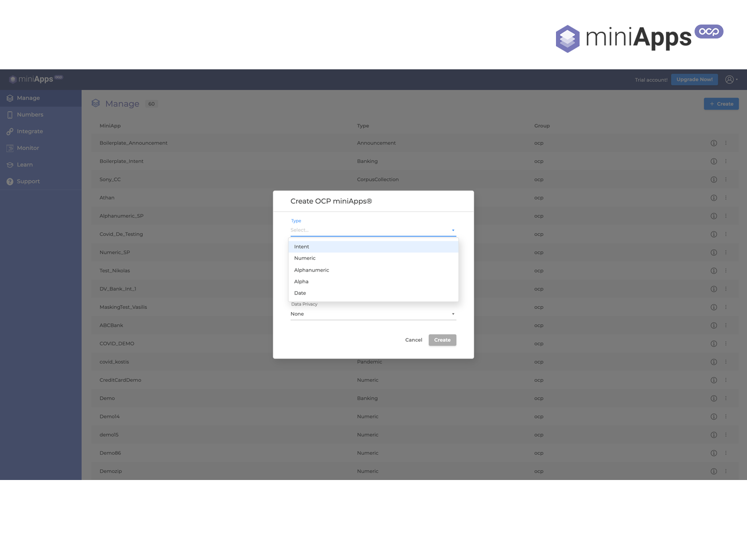Open more options for Numeric_SP
The width and height of the screenshot is (747, 560).
pos(726,252)
